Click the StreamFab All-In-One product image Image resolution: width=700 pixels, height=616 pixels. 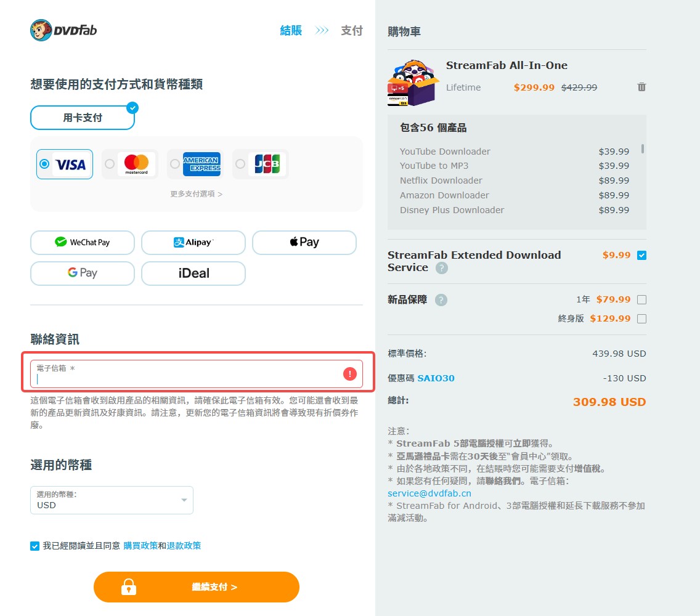point(413,83)
